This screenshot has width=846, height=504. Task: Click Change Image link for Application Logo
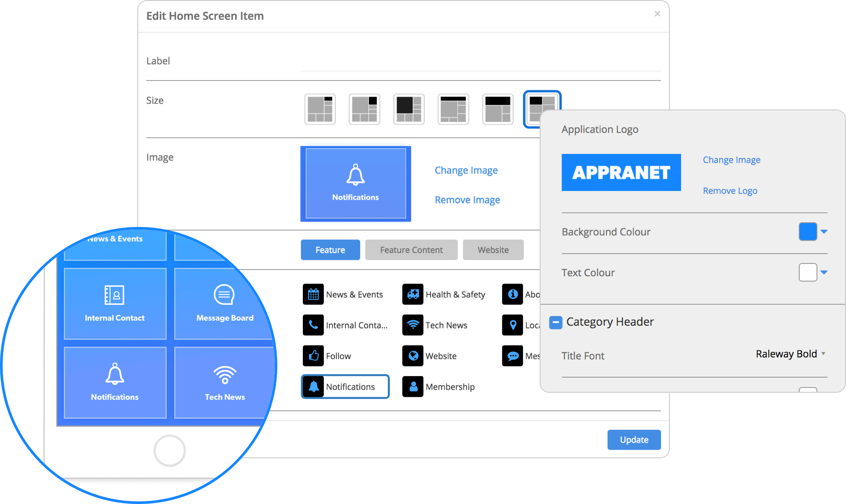[x=732, y=160]
